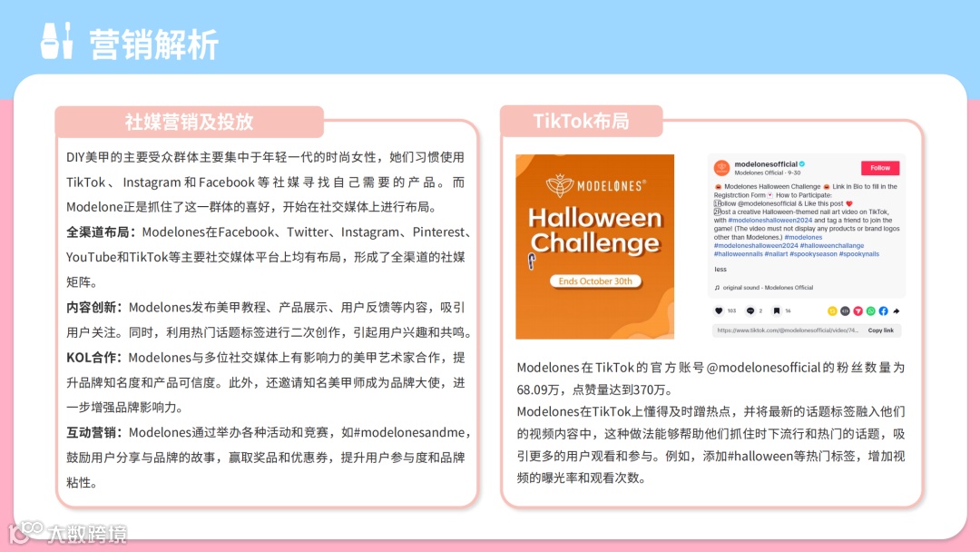Share the post via WhatsApp icon

click(870, 310)
